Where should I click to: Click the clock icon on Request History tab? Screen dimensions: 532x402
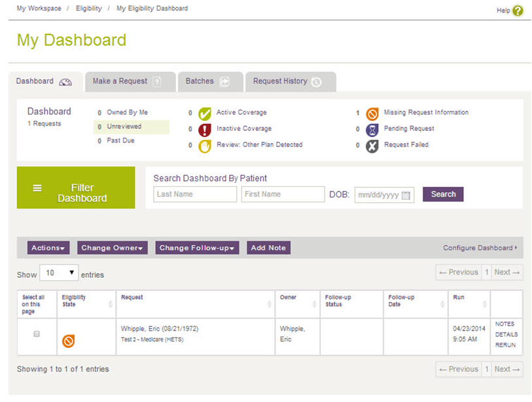click(317, 82)
